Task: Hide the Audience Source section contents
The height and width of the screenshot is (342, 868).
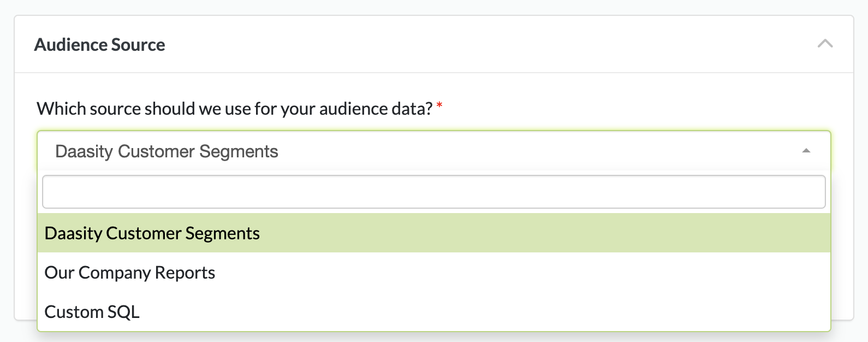Action: coord(825,44)
